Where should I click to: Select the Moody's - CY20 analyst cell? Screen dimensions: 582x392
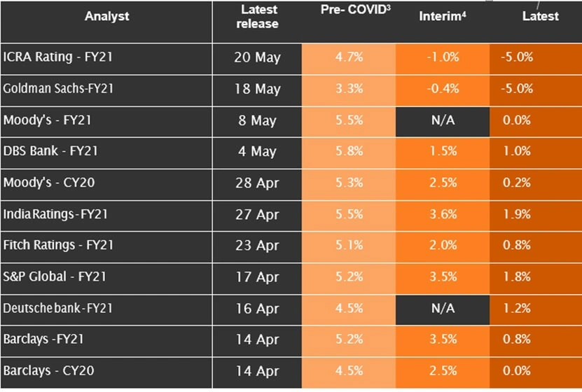[47, 183]
